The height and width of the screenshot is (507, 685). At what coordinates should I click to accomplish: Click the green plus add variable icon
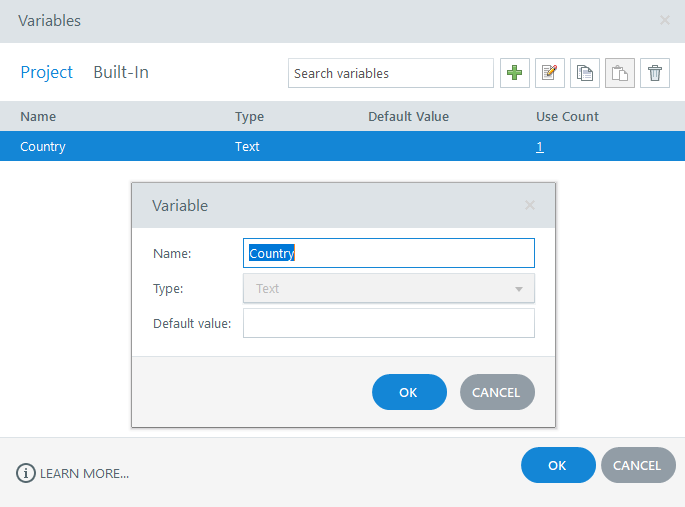(x=515, y=73)
